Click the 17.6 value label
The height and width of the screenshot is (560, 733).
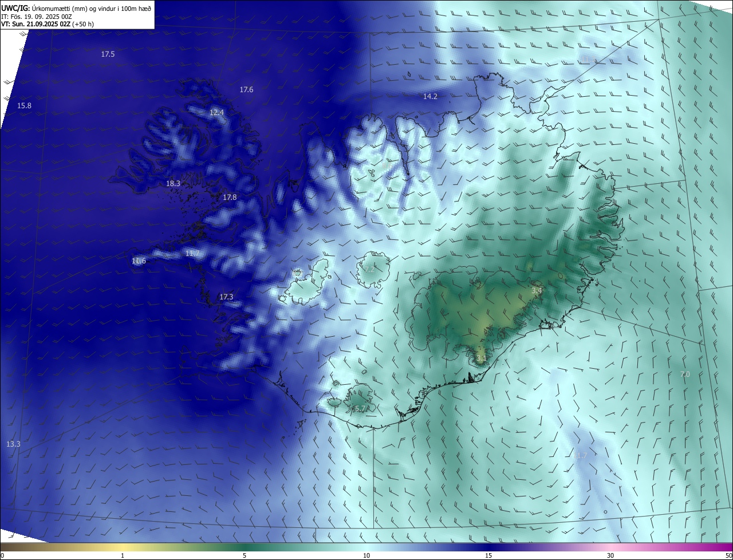point(246,90)
